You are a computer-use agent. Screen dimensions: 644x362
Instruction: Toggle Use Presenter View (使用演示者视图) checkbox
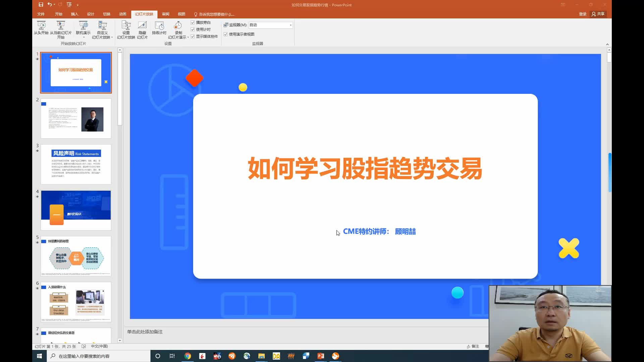[x=226, y=34]
